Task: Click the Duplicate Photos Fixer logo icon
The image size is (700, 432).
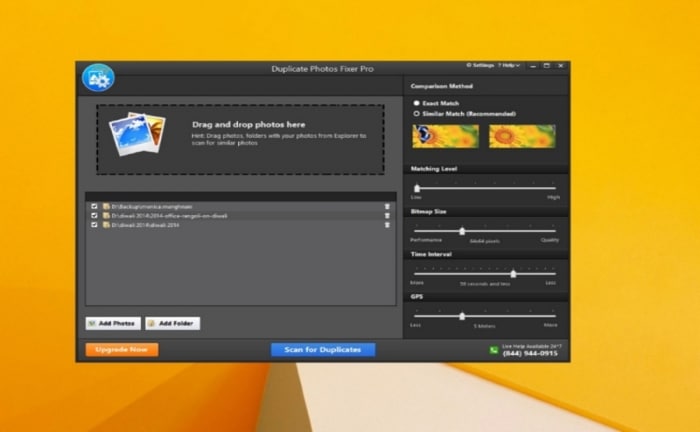Action: pyautogui.click(x=98, y=77)
